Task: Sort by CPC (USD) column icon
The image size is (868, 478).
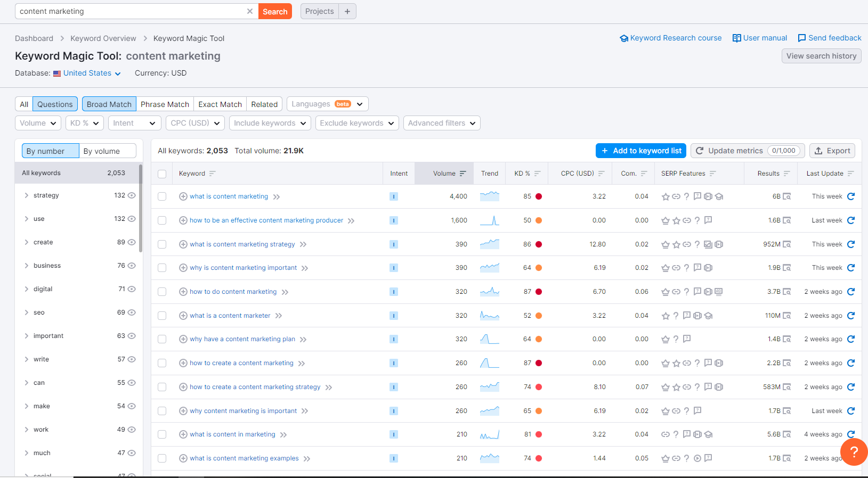Action: click(x=602, y=174)
